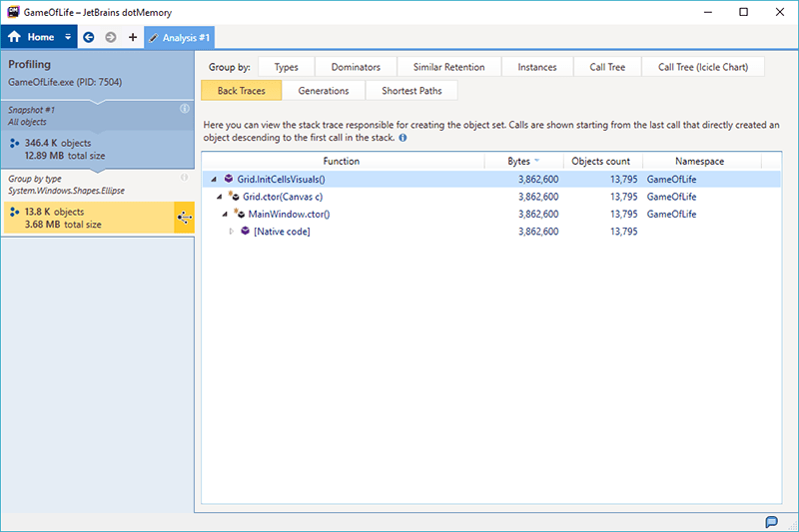The image size is (799, 532).
Task: Click the Group by type info icon
Action: [184, 178]
